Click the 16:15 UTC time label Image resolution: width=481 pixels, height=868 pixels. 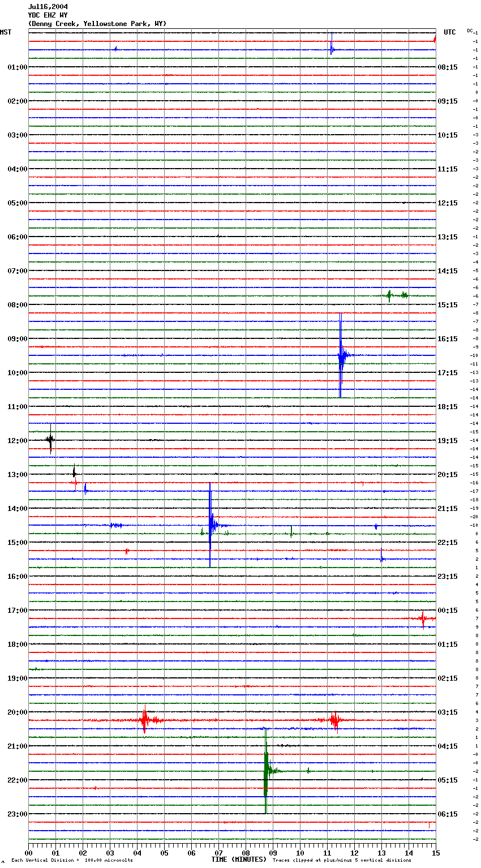click(448, 339)
